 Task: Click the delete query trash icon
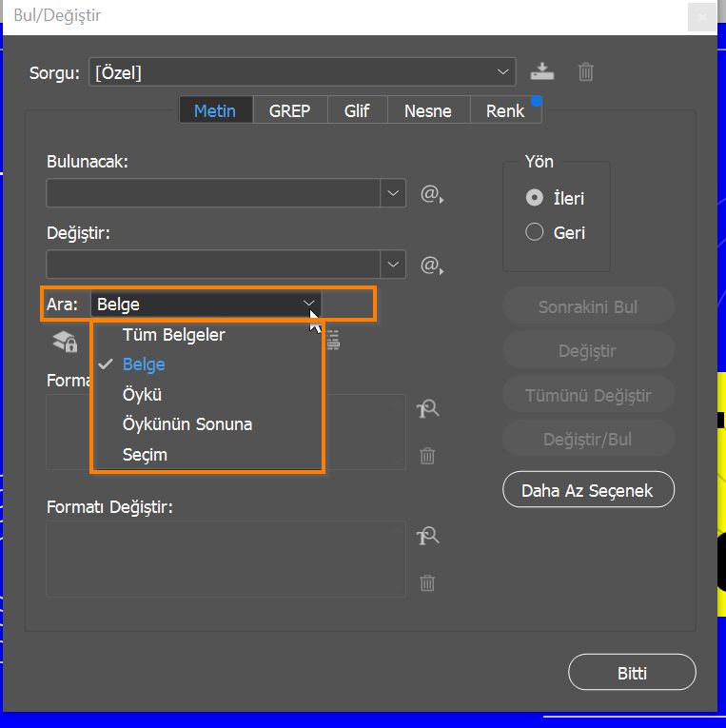[585, 72]
